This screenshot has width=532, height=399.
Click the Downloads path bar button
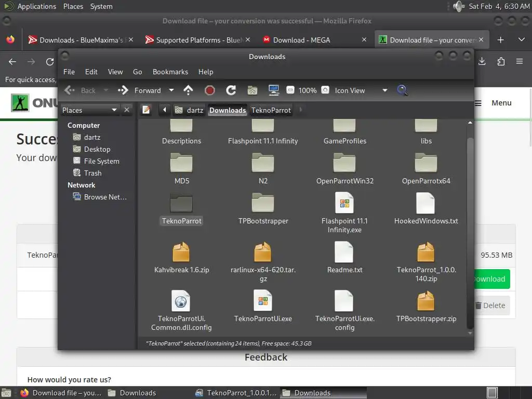(x=228, y=110)
